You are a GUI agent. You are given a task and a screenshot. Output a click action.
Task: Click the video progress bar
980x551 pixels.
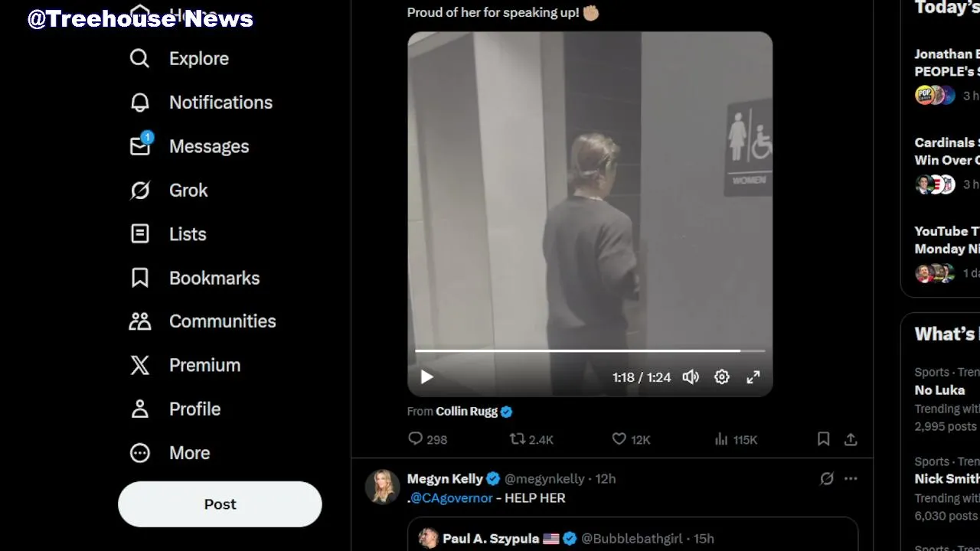590,350
